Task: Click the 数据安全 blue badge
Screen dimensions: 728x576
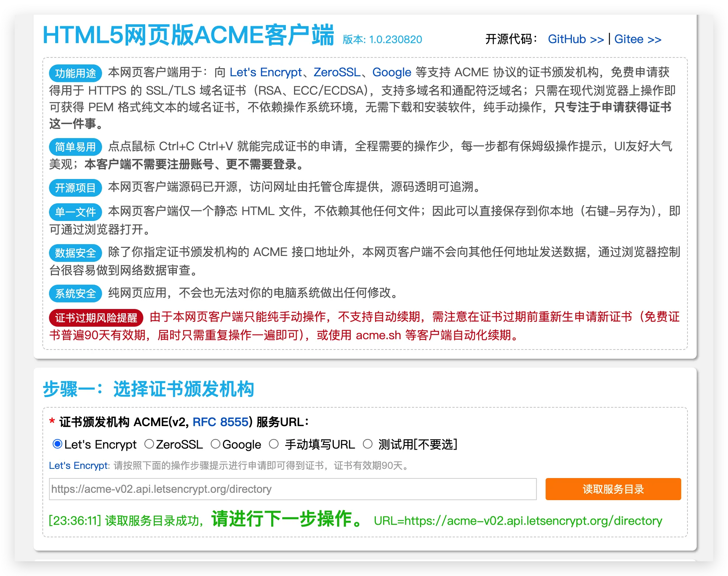Action: click(x=75, y=253)
